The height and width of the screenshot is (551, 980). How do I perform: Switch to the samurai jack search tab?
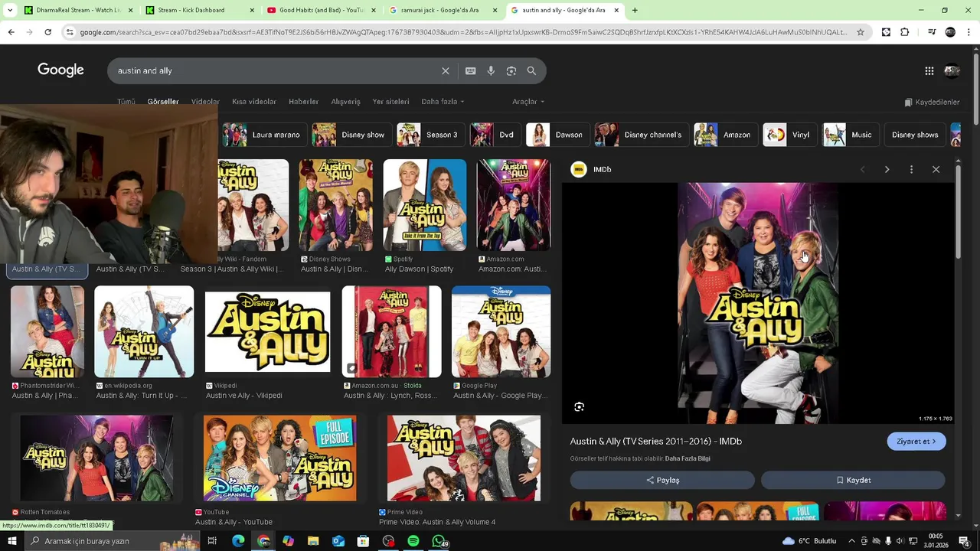[442, 10]
